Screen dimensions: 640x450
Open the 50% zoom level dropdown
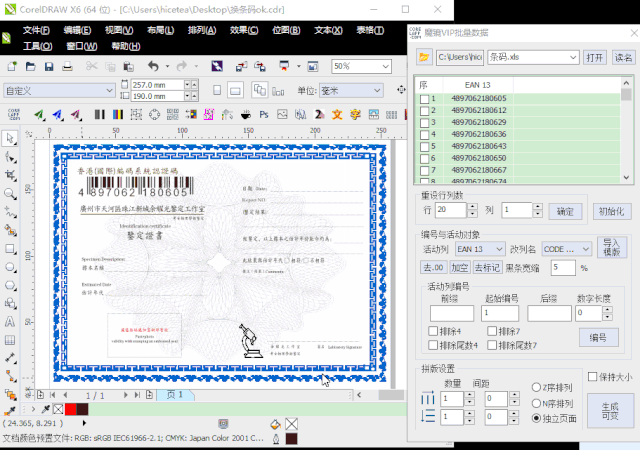click(385, 66)
